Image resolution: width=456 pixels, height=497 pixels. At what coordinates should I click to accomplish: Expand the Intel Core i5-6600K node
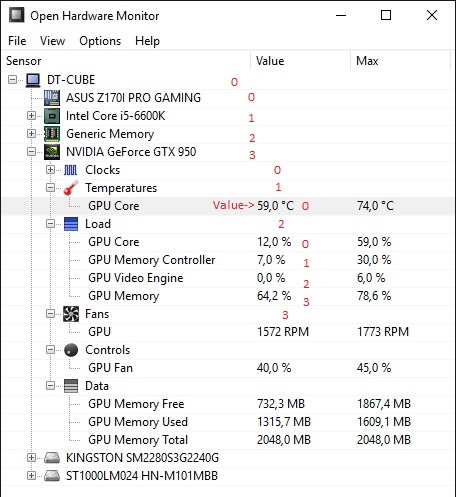pos(31,116)
